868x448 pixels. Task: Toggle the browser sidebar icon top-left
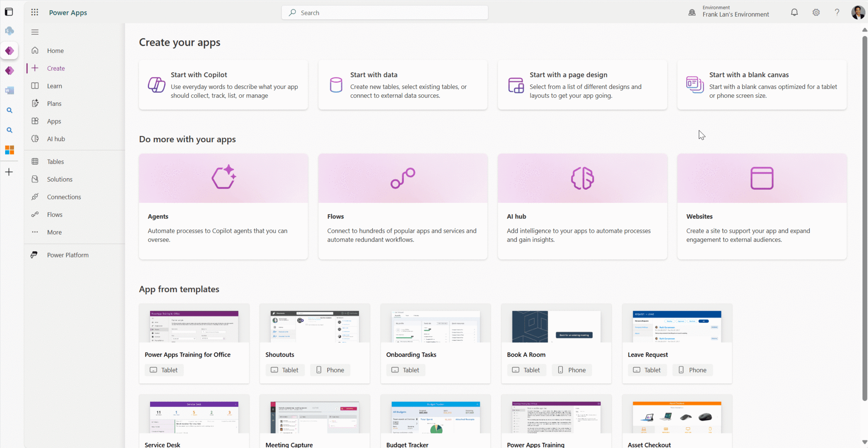click(x=9, y=12)
